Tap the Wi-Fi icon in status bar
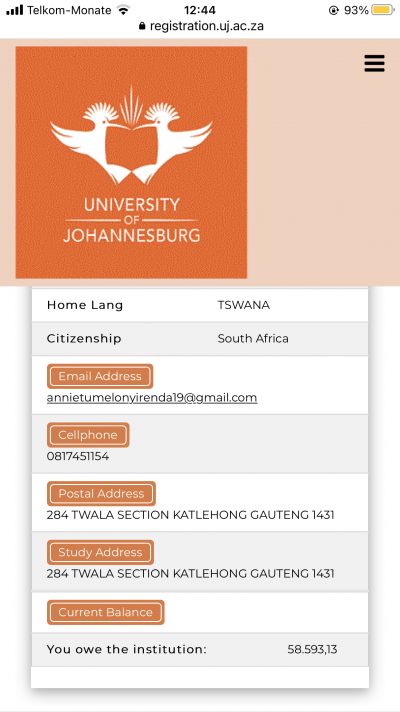 (x=123, y=10)
